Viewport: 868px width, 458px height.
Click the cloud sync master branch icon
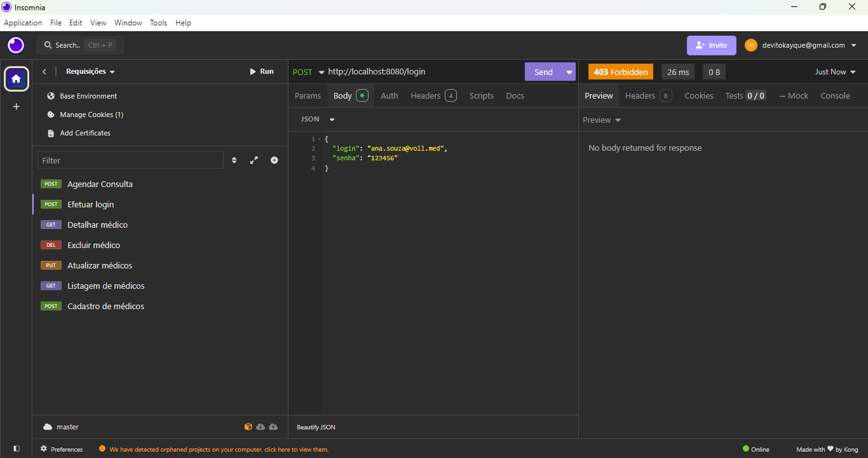48,427
